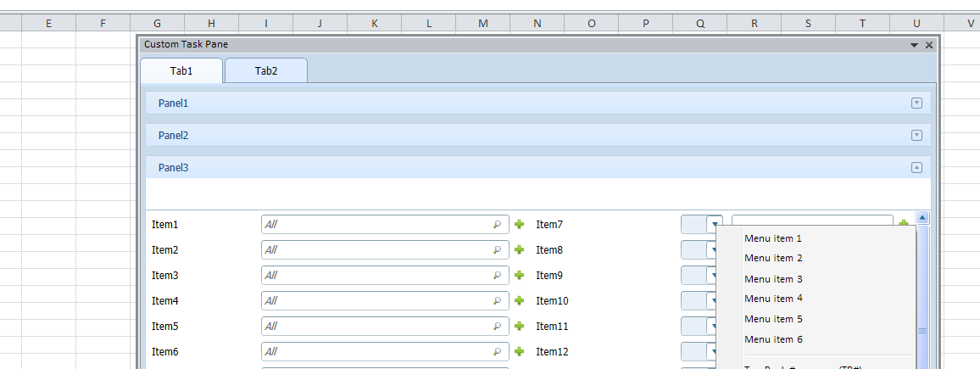The width and height of the screenshot is (980, 369).
Task: Click the green plus beside Item6
Action: pos(520,351)
